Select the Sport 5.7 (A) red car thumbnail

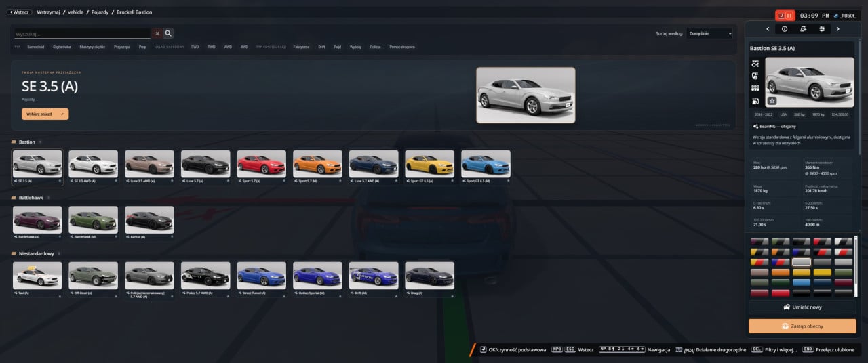(261, 163)
